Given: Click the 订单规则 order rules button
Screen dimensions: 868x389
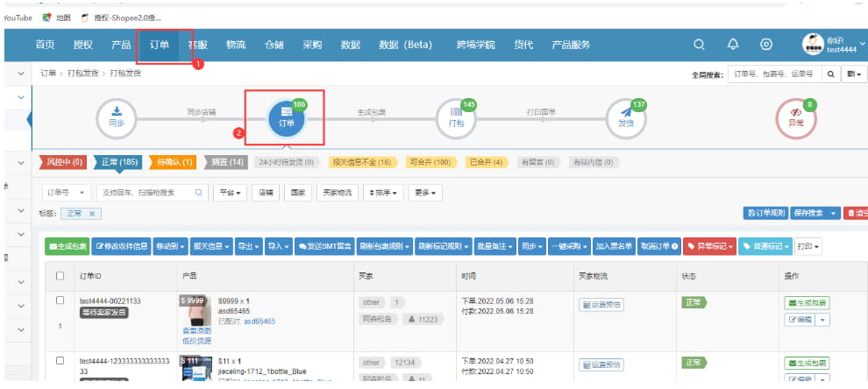Looking at the screenshot, I should point(765,214).
